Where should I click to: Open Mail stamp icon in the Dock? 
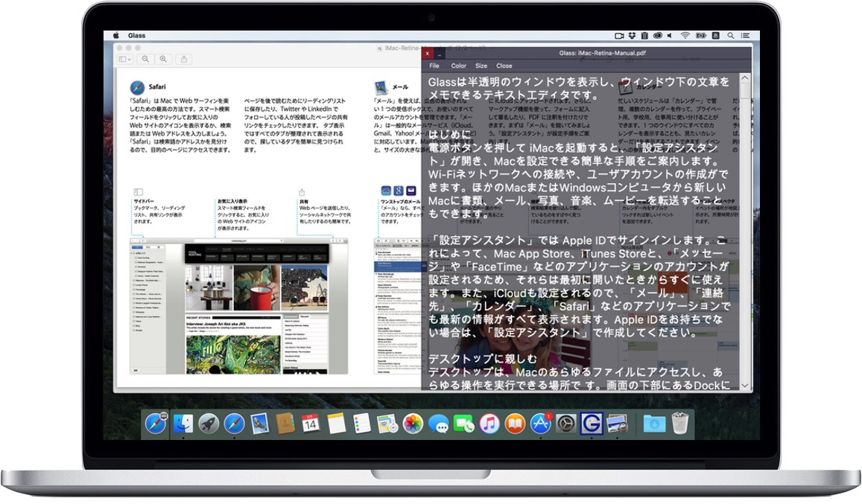[x=259, y=424]
